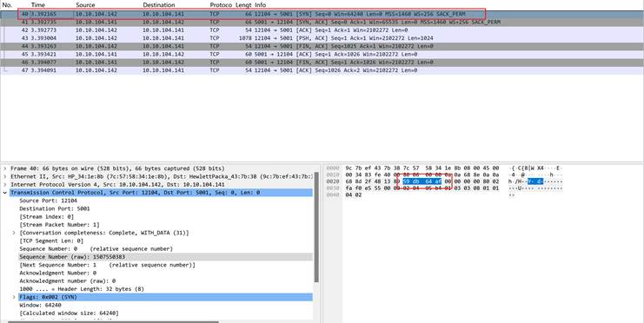Select packet 45 ACK Ack=1026 row
The height and width of the screenshot is (323, 644).
[x=322, y=54]
